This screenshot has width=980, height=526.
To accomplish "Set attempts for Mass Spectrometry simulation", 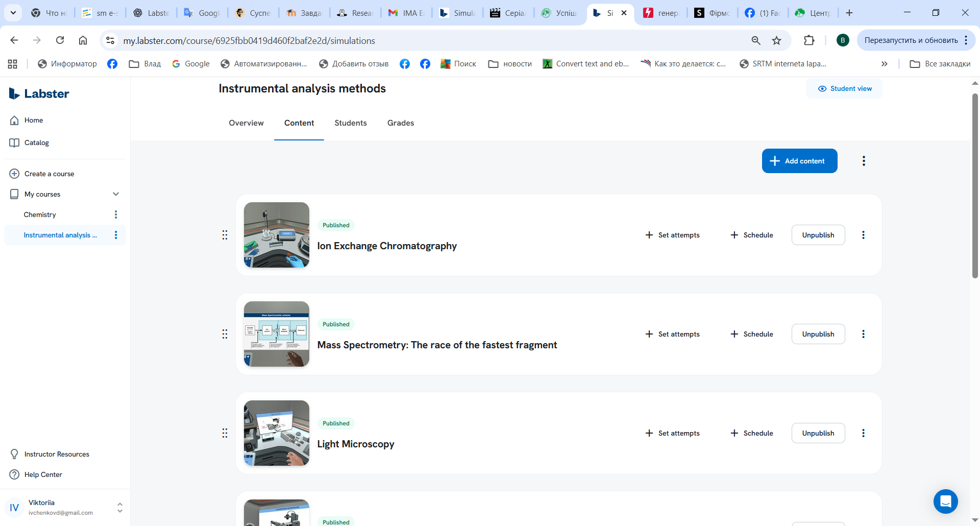I will (x=672, y=334).
